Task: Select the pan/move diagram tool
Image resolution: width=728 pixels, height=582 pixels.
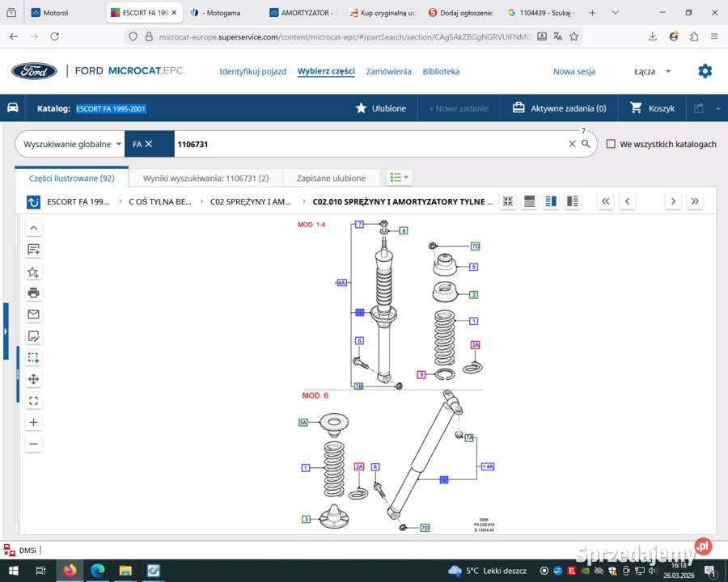Action: [x=33, y=379]
